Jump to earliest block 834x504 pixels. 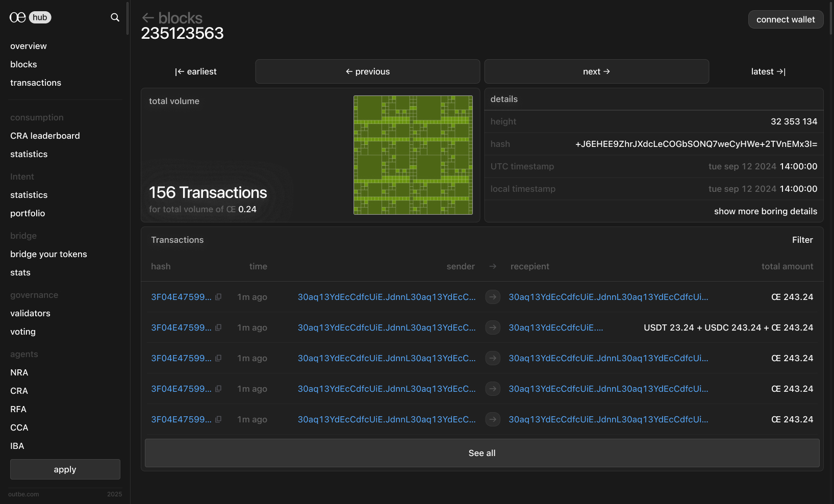pos(196,71)
